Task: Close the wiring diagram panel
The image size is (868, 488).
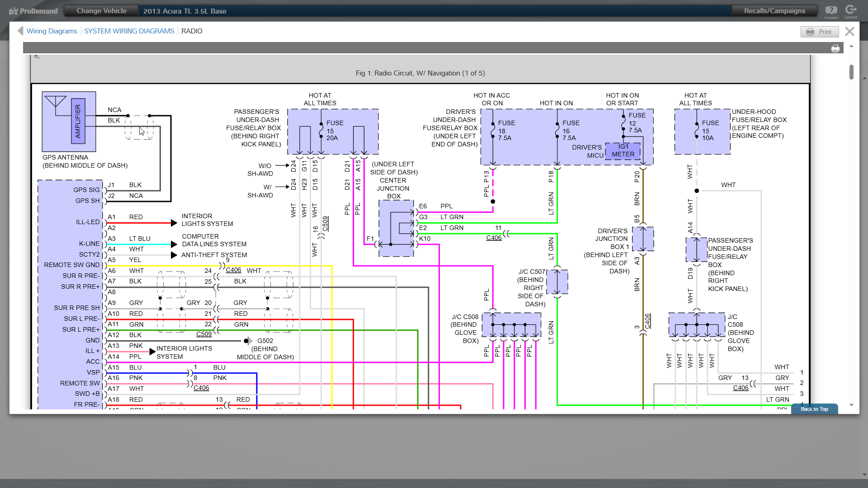Action: (849, 31)
